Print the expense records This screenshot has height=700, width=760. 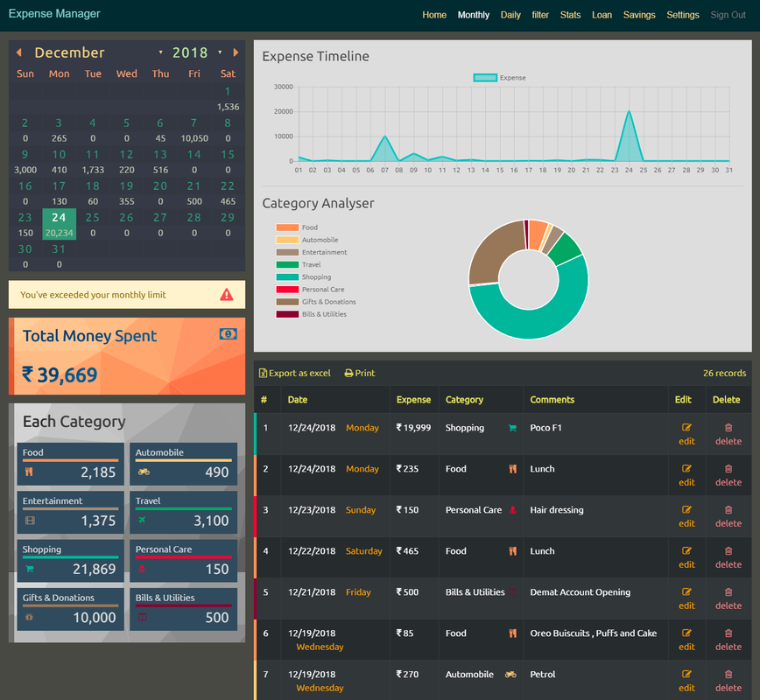coord(360,373)
